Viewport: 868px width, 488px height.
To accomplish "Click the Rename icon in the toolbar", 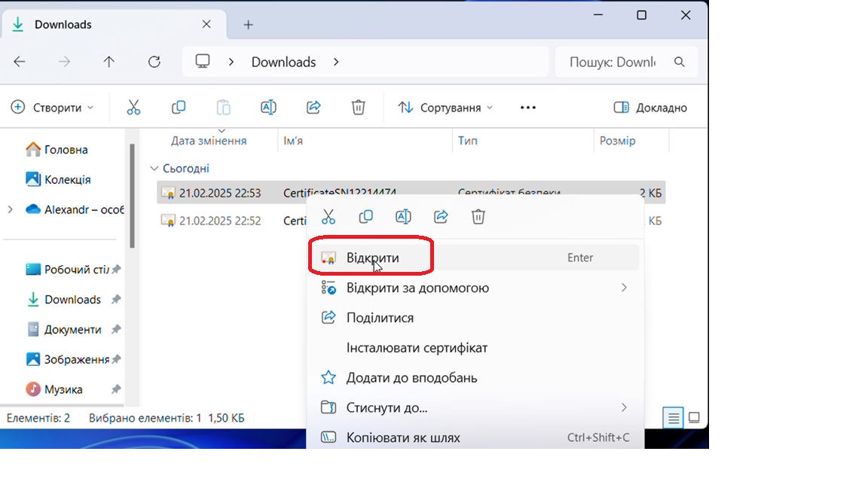I will [x=268, y=108].
